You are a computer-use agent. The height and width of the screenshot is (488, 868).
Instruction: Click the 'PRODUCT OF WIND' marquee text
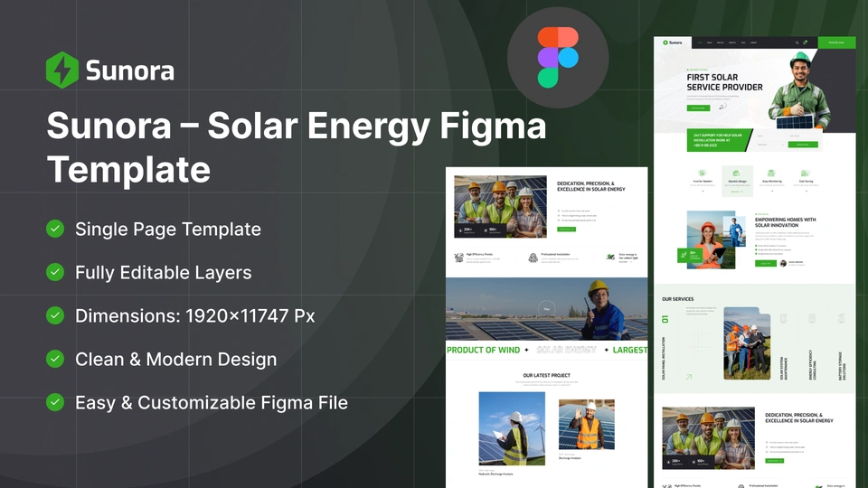coord(483,350)
